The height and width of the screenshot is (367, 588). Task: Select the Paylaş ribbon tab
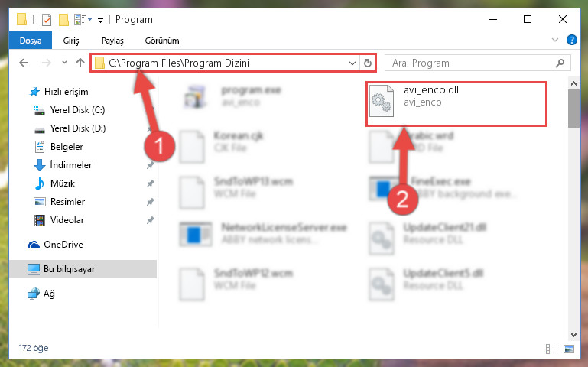point(112,41)
